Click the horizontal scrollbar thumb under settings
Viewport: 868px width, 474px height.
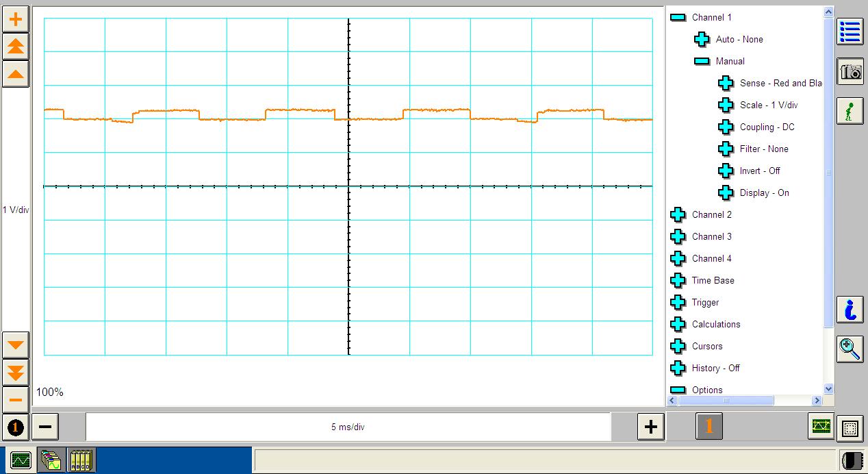(x=726, y=400)
